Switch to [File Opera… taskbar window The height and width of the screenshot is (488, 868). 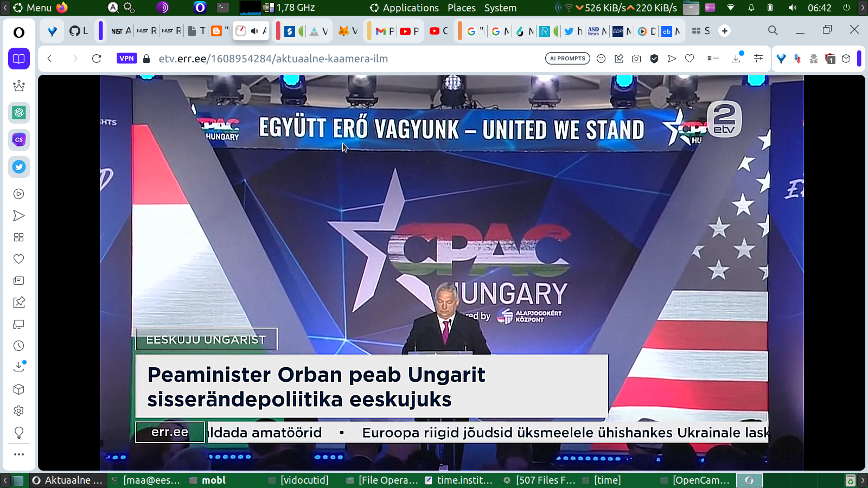383,480
